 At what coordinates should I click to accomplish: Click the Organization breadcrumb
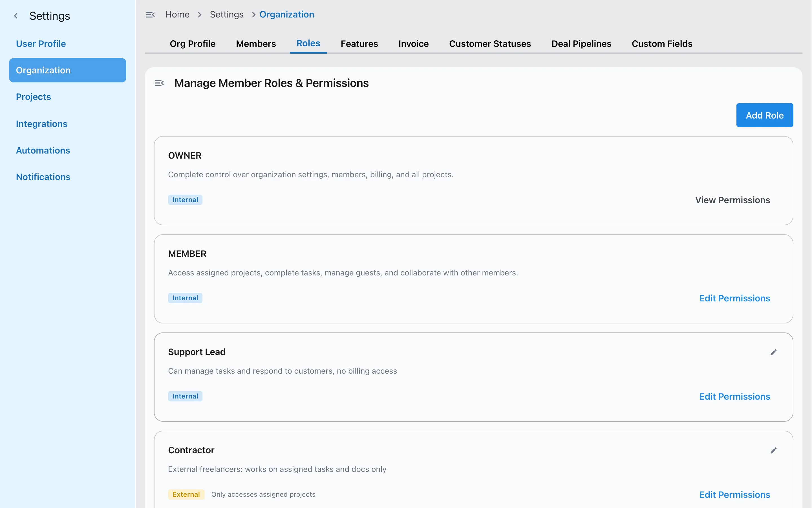(287, 14)
